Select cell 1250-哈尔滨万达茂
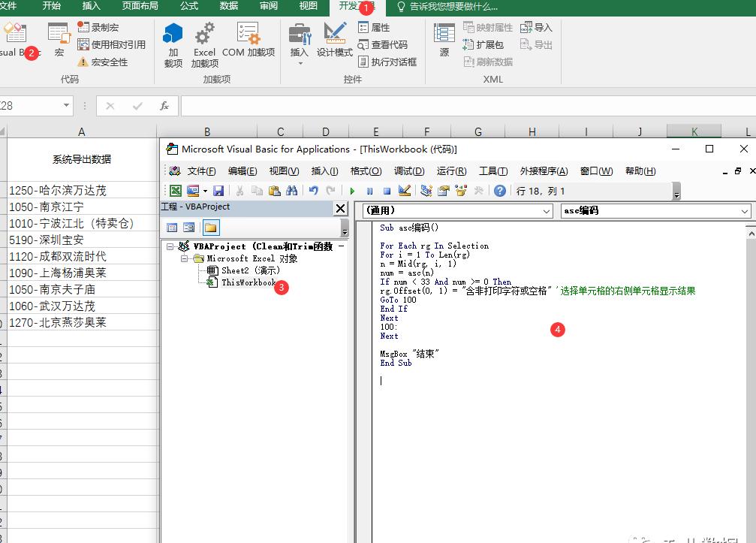 click(x=83, y=190)
